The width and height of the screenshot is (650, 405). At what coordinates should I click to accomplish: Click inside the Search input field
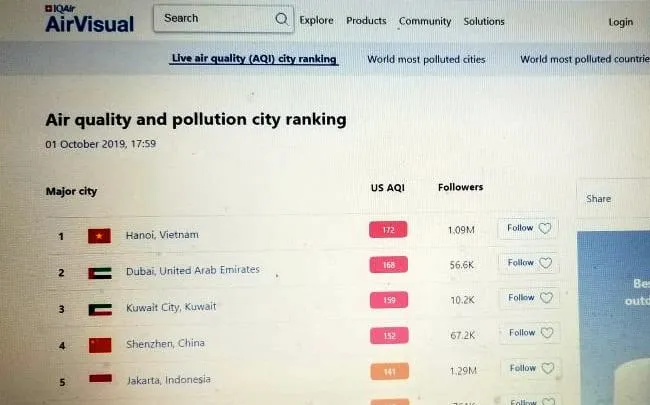(215, 19)
